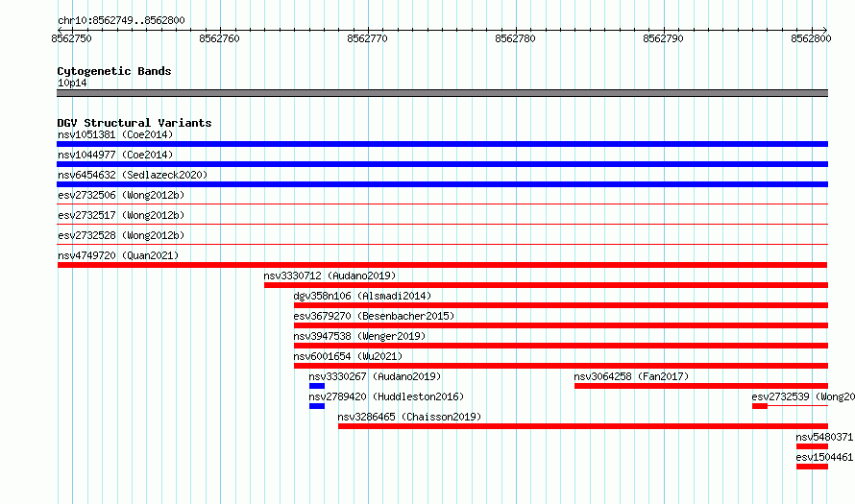
Task: Open variant label esv2732528 (Wong2012b)
Action: click(121, 235)
